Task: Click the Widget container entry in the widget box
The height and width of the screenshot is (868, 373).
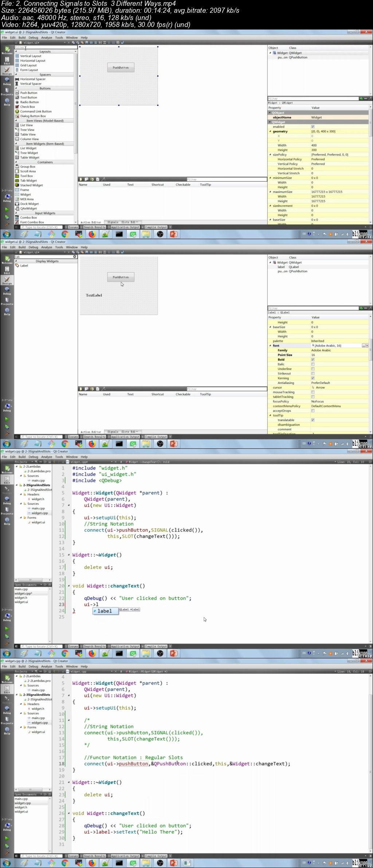Action: click(x=25, y=195)
